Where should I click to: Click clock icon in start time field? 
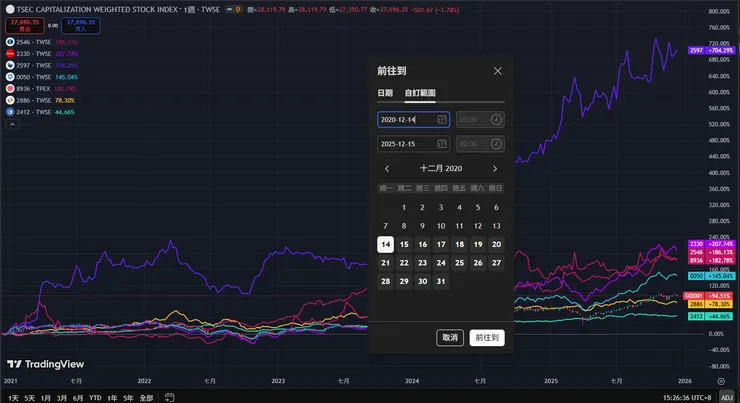click(496, 119)
